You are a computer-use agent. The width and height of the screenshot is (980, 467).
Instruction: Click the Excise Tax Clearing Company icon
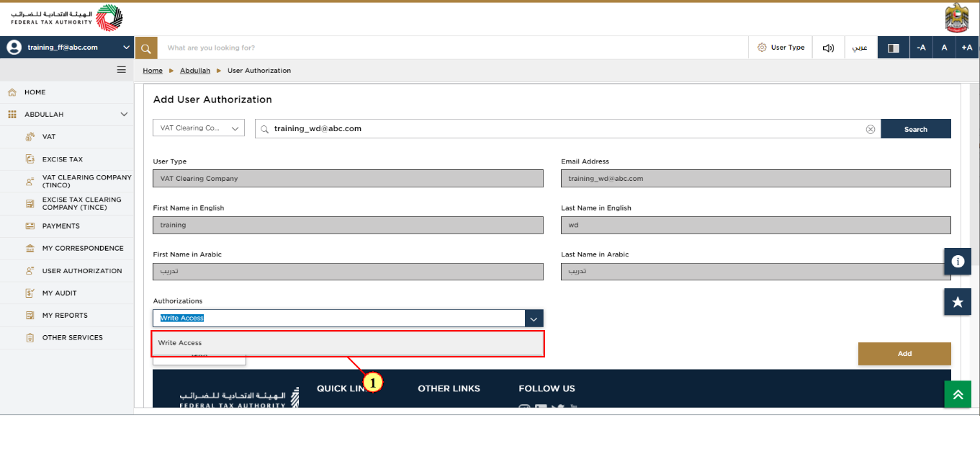click(x=30, y=204)
